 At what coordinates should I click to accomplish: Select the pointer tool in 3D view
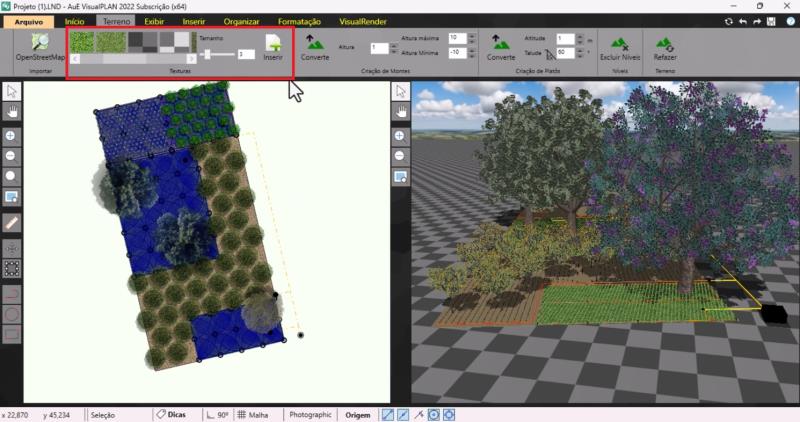click(x=400, y=92)
